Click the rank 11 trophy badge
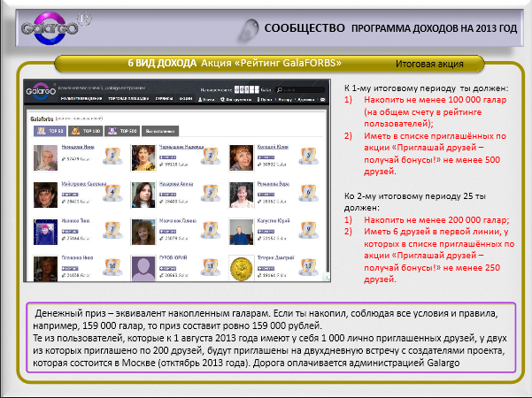Image resolution: width=532 pixels, height=398 pixels. click(x=211, y=267)
